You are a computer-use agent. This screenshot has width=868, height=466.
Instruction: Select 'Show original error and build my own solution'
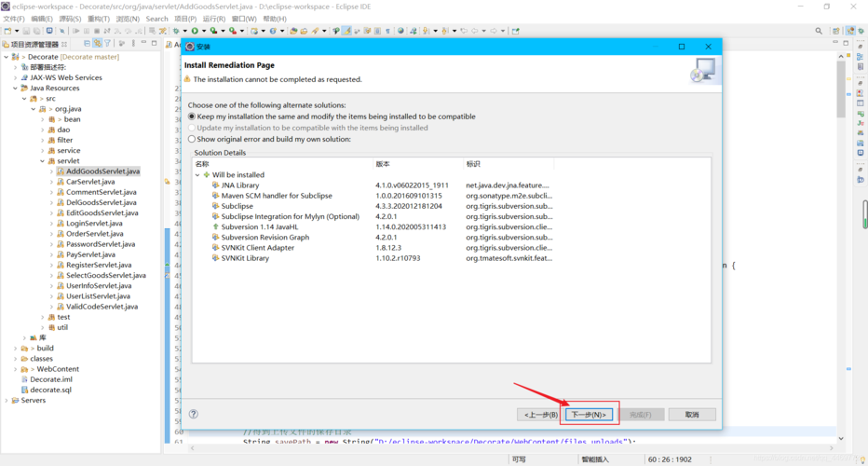(x=192, y=139)
